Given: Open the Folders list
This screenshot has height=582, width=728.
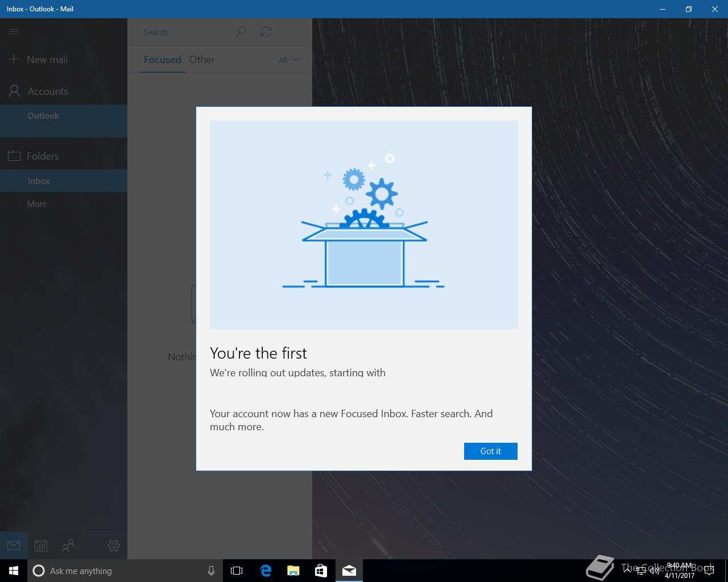Looking at the screenshot, I should 64,156.
